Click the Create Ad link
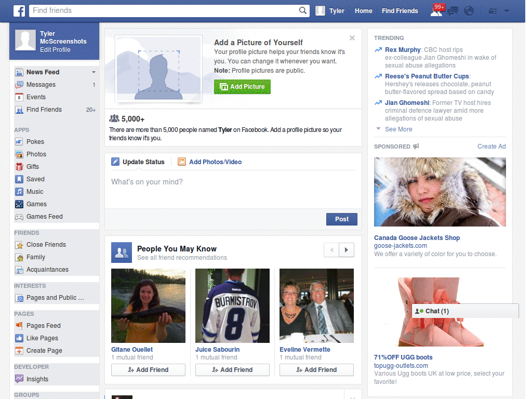The width and height of the screenshot is (532, 399). click(491, 147)
